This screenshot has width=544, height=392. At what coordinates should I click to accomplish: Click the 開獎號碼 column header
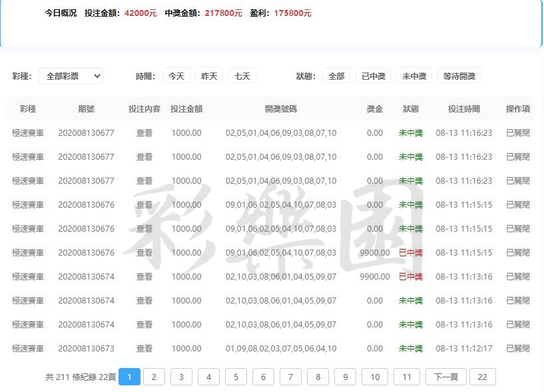pos(281,109)
